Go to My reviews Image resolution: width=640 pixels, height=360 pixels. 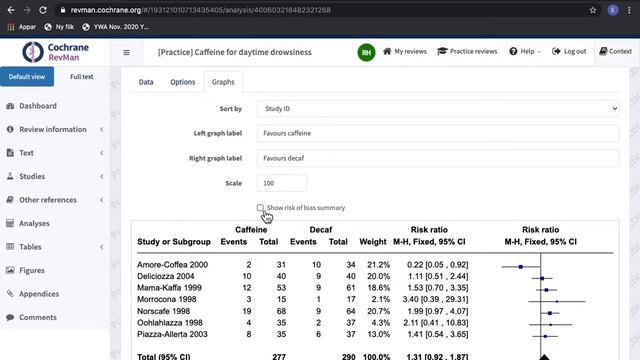405,51
